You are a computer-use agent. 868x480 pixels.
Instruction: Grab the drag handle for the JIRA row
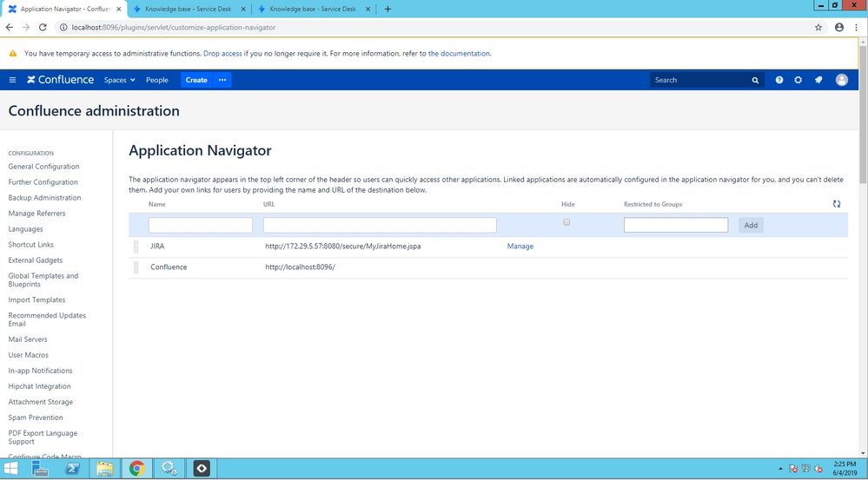point(136,247)
